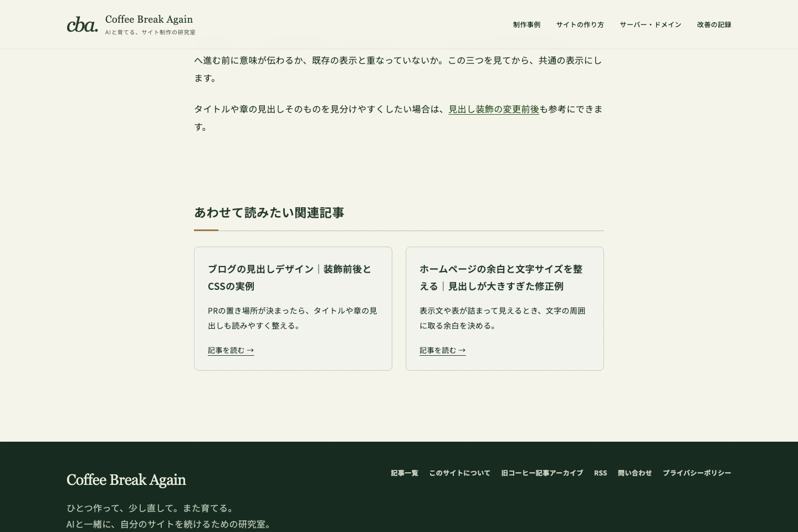Open the サイトの作り方 menu item
The image size is (798, 532).
pyautogui.click(x=580, y=24)
